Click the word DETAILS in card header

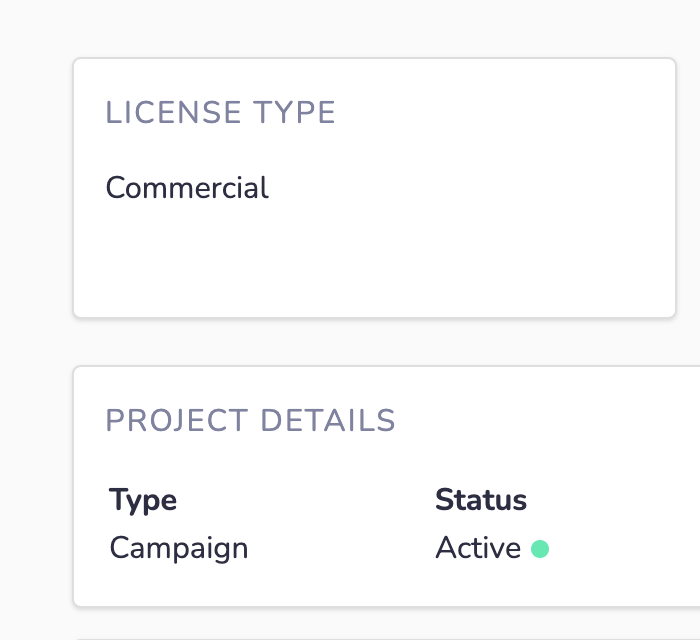tap(328, 420)
